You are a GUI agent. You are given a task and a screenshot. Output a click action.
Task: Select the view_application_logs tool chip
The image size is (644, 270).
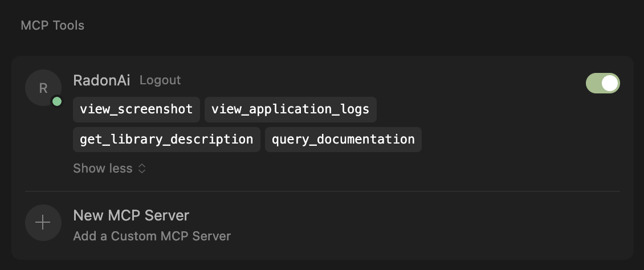click(x=291, y=109)
